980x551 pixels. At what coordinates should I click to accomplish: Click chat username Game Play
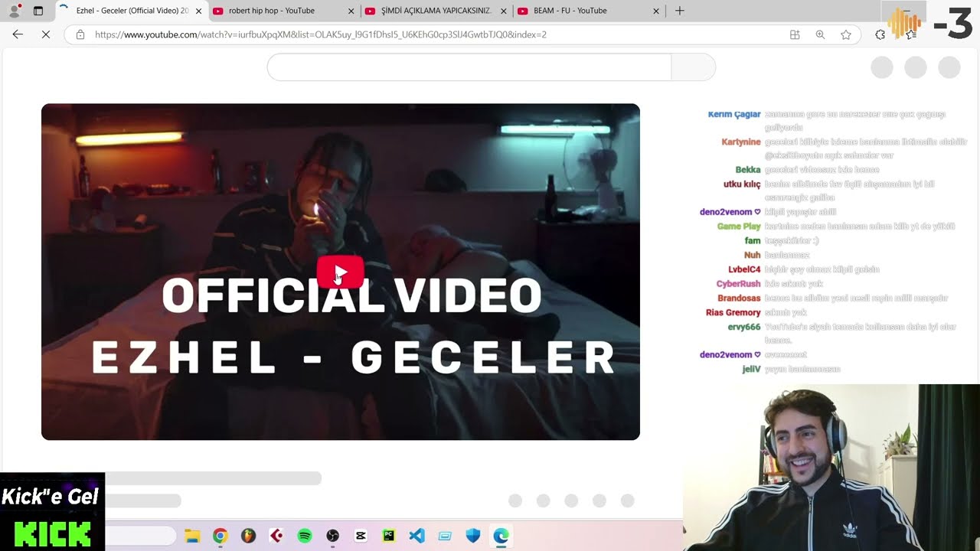(739, 227)
